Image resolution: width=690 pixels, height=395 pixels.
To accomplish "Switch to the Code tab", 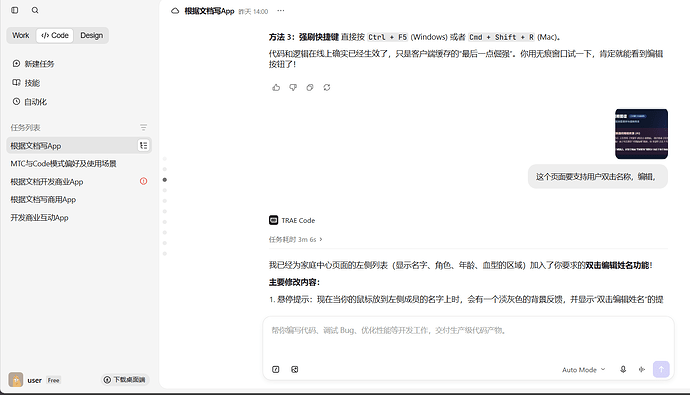I will tap(55, 35).
